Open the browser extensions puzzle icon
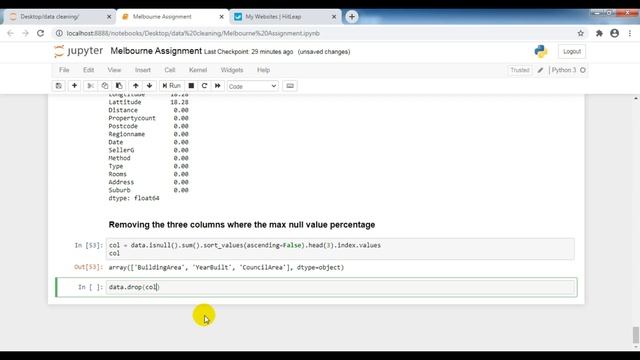640x360 pixels. pyautogui.click(x=599, y=33)
